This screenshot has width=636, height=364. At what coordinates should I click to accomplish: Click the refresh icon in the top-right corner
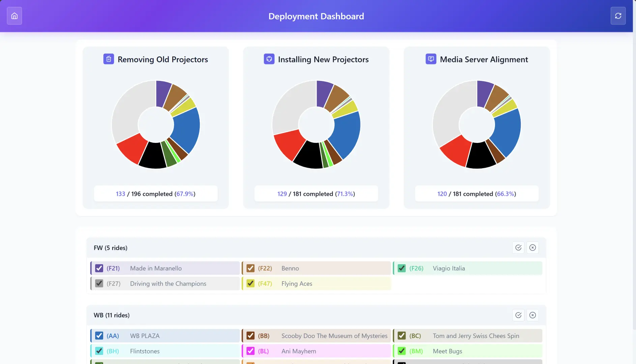618,16
